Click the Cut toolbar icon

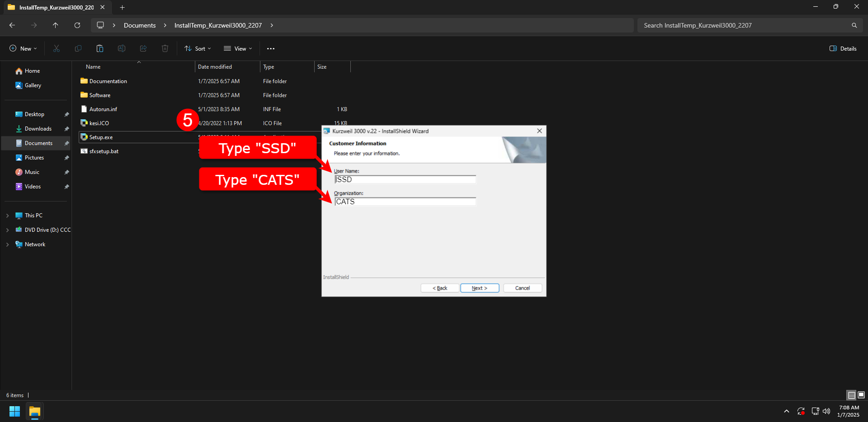(x=57, y=48)
